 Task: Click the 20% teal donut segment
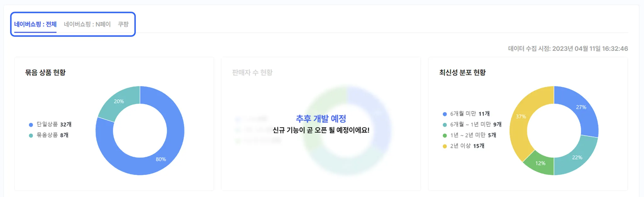(x=119, y=101)
